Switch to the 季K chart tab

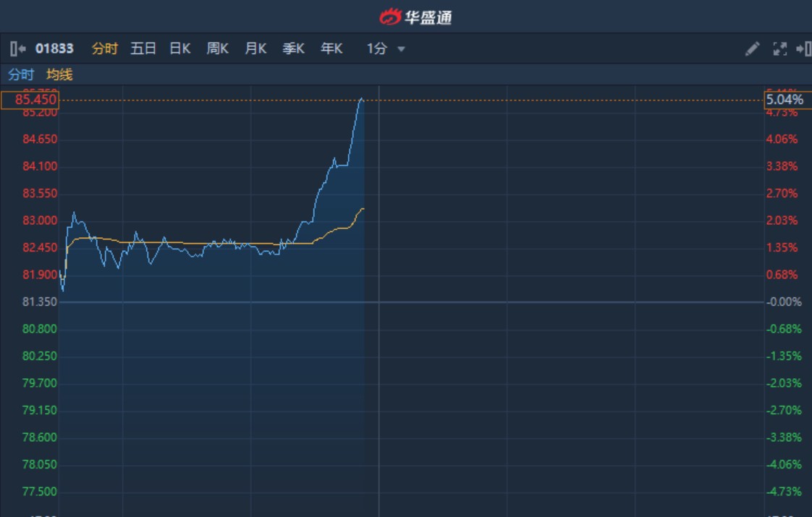pyautogui.click(x=294, y=48)
